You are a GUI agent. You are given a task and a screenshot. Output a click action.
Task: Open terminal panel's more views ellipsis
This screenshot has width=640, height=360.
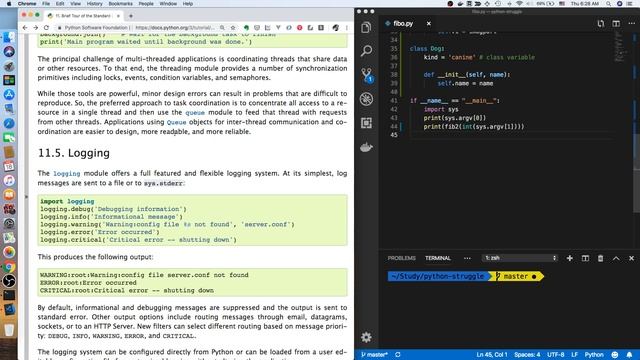click(x=467, y=258)
